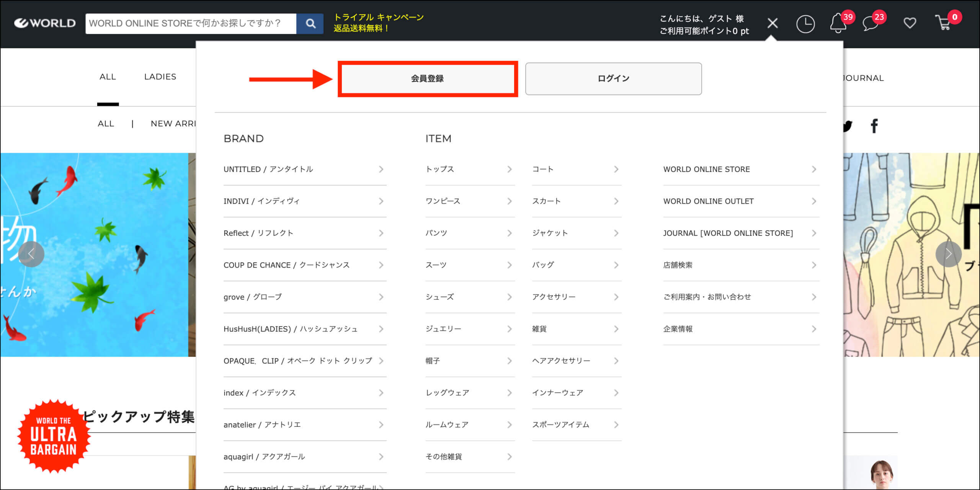Select パンツ item category

tap(470, 233)
